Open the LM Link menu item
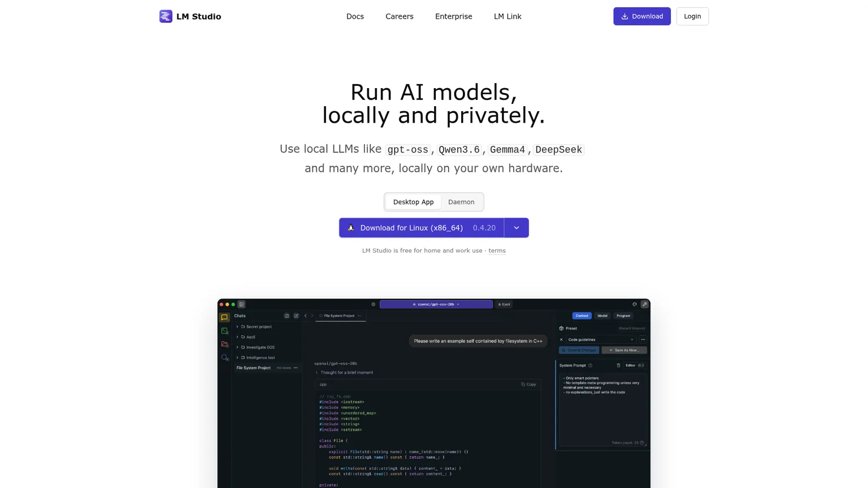868x488 pixels. (507, 16)
